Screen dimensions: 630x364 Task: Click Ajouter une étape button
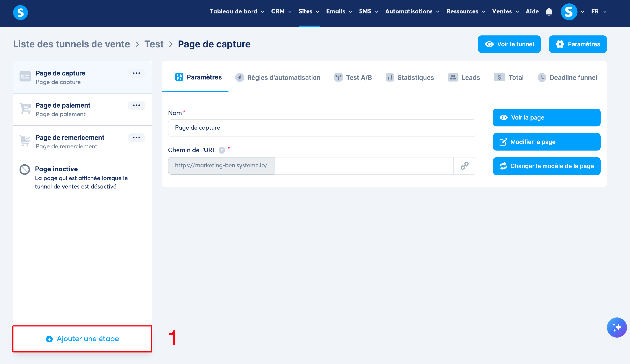click(82, 339)
